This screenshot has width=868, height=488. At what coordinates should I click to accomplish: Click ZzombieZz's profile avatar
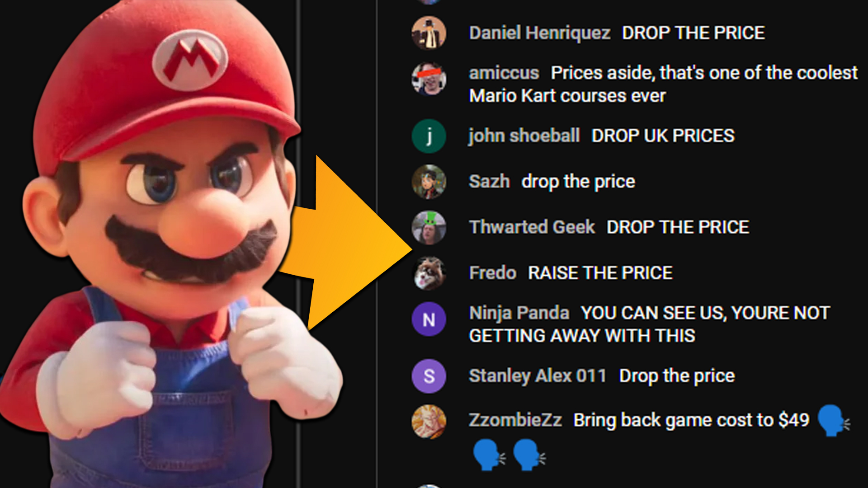(x=429, y=422)
